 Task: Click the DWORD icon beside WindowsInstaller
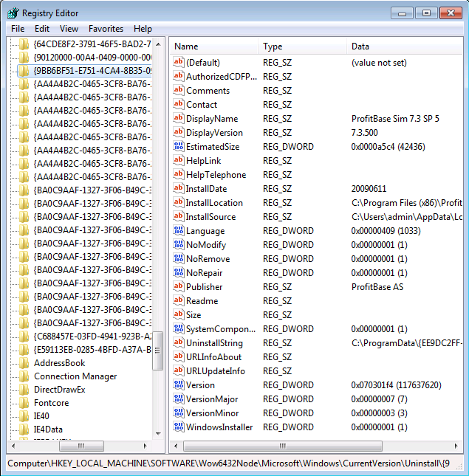(179, 427)
